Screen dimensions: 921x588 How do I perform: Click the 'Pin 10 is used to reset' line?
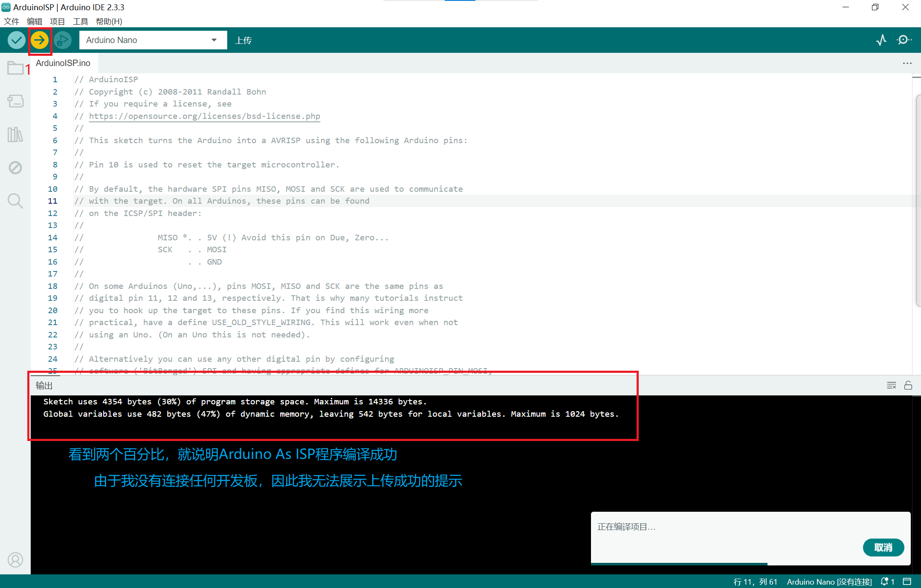pos(207,164)
